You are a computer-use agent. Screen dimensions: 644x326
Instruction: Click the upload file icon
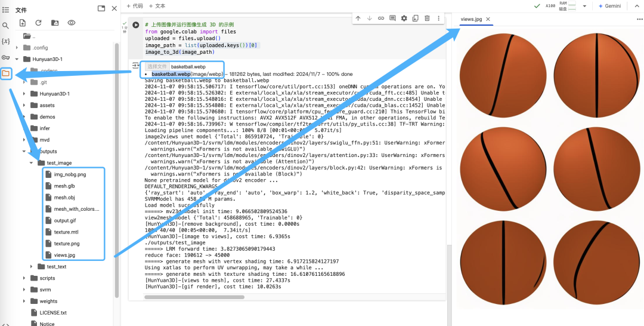[x=23, y=23]
